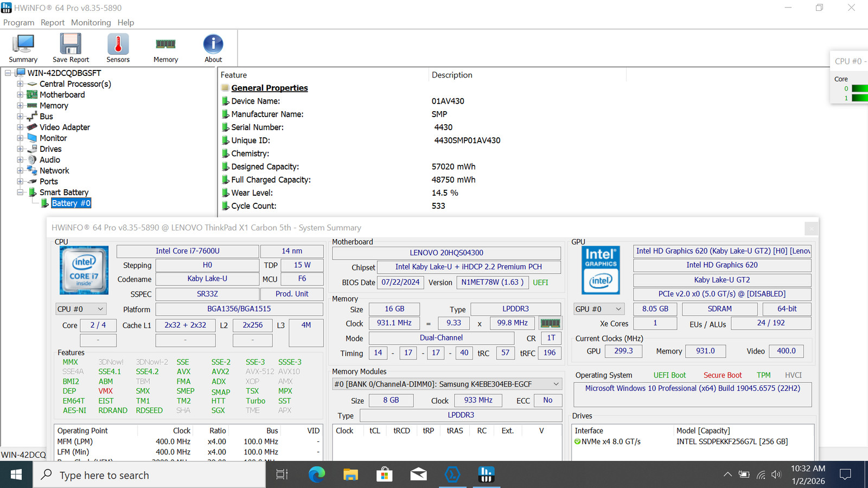
Task: Open the Report menu
Action: pos(53,23)
